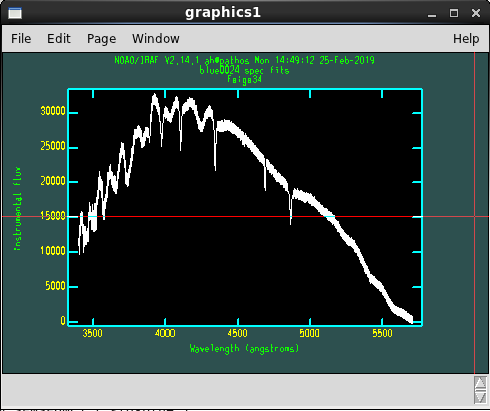Click the graphics1 title bar text

[x=223, y=13]
